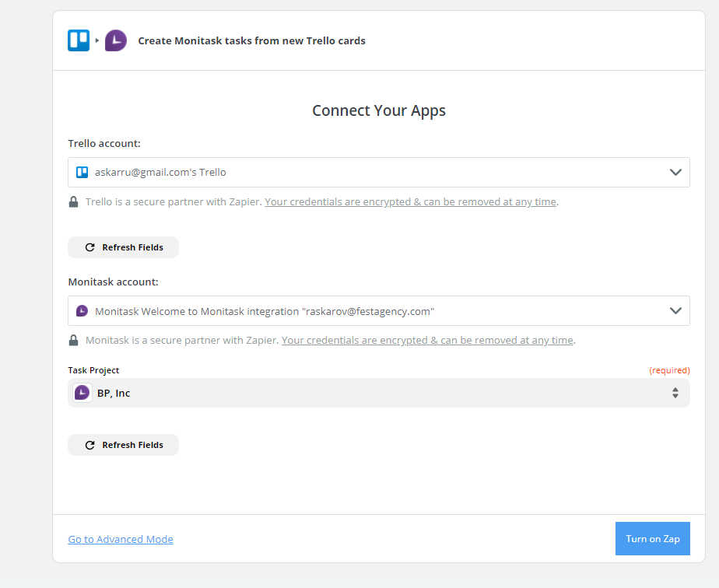Open the Task Project up-down selector arrows
The height and width of the screenshot is (588, 719).
pyautogui.click(x=675, y=394)
